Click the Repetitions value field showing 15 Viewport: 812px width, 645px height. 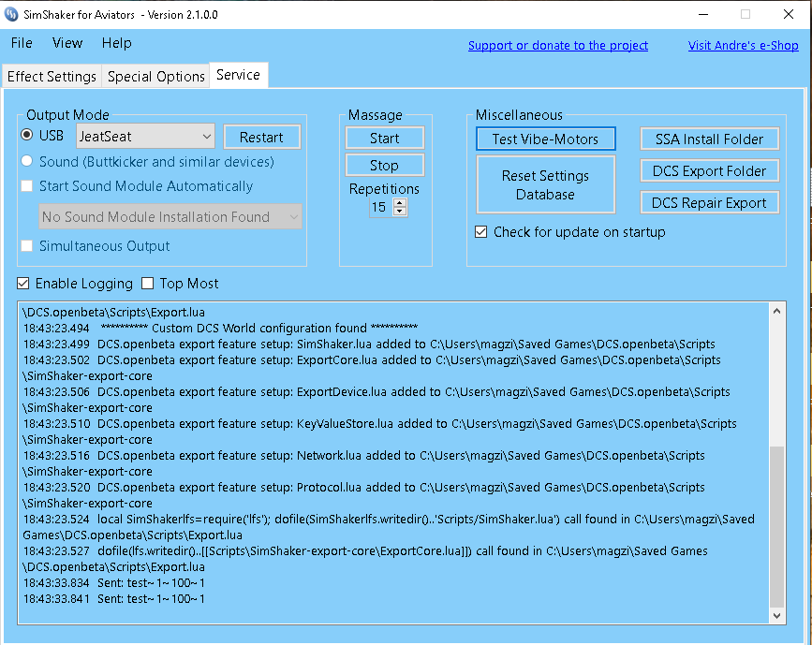381,207
